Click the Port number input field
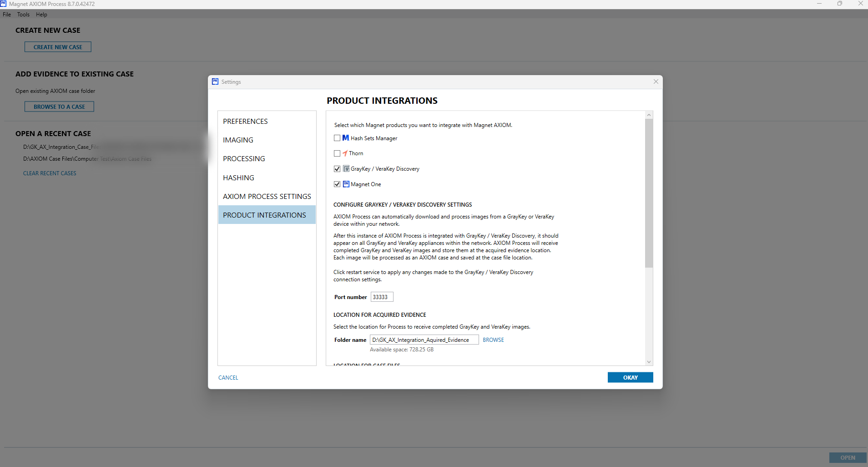The height and width of the screenshot is (467, 868). (382, 297)
